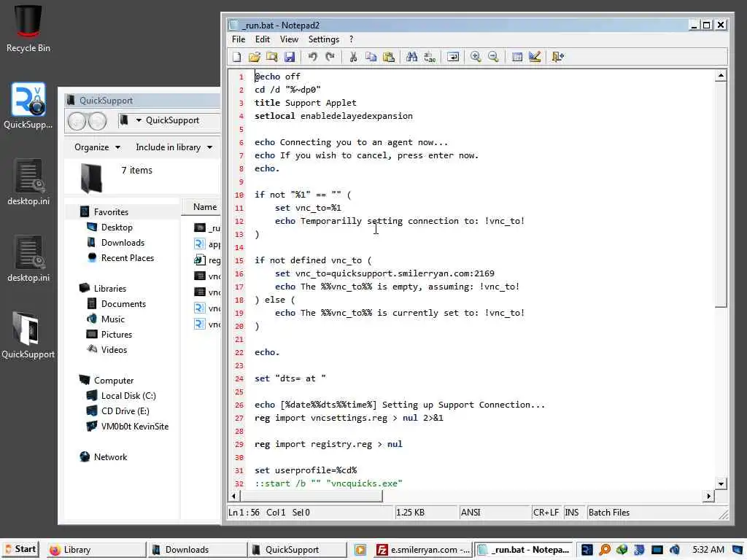
Task: Select Downloads under Favorites
Action: pos(123,242)
